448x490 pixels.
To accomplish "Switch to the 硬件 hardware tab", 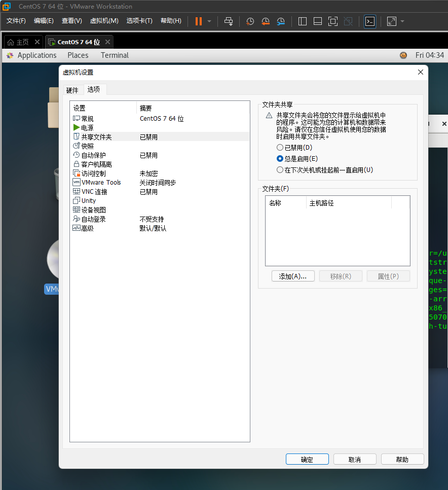I will [72, 90].
